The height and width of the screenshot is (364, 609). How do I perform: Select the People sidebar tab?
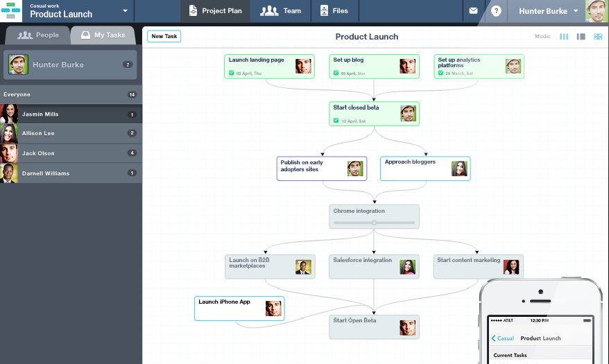(x=38, y=35)
